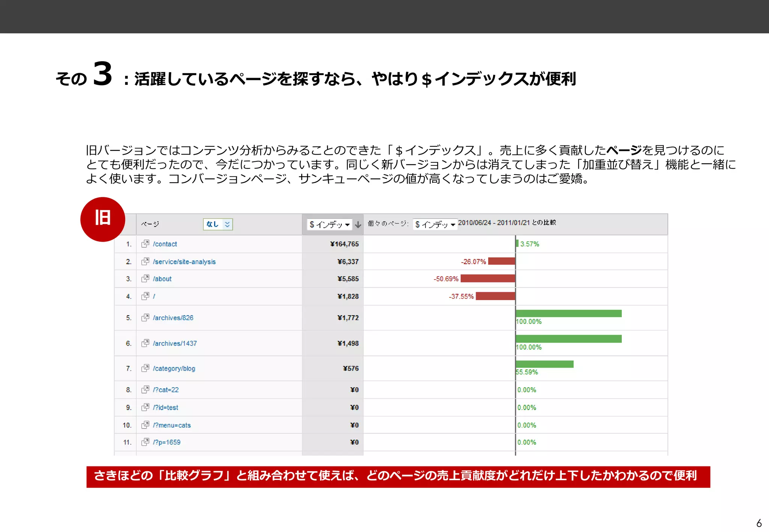Select the ¥164,765 index value

[x=344, y=244]
